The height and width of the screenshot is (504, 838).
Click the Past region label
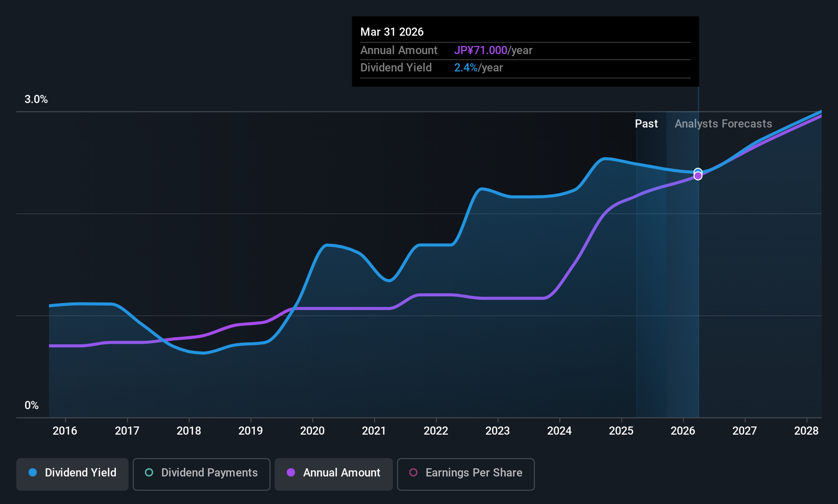pyautogui.click(x=646, y=123)
